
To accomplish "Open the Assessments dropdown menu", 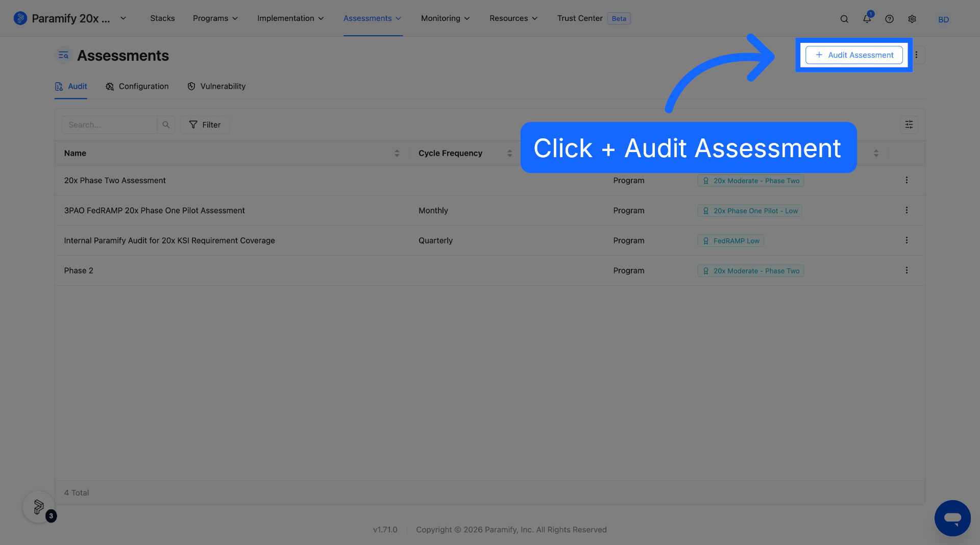I will (373, 18).
